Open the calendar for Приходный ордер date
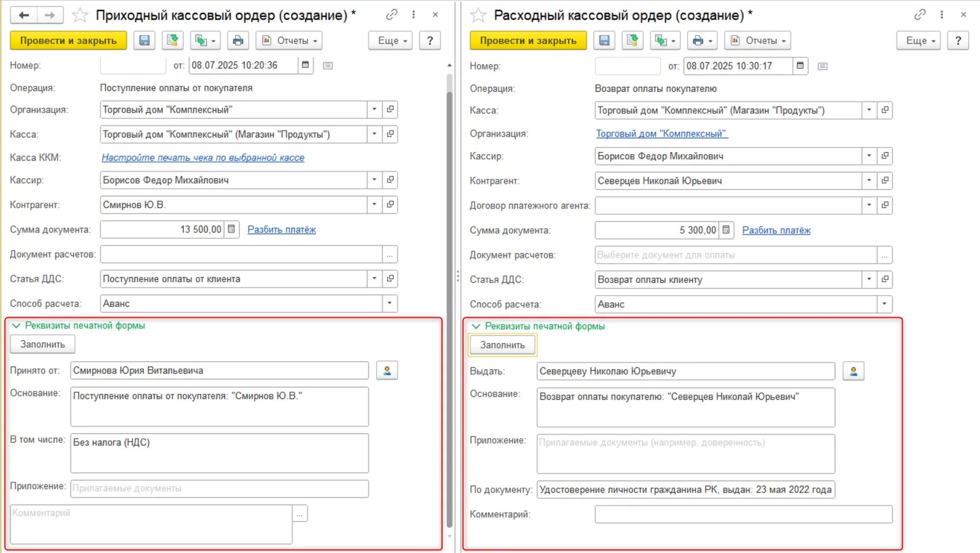The image size is (980, 553). (x=306, y=65)
